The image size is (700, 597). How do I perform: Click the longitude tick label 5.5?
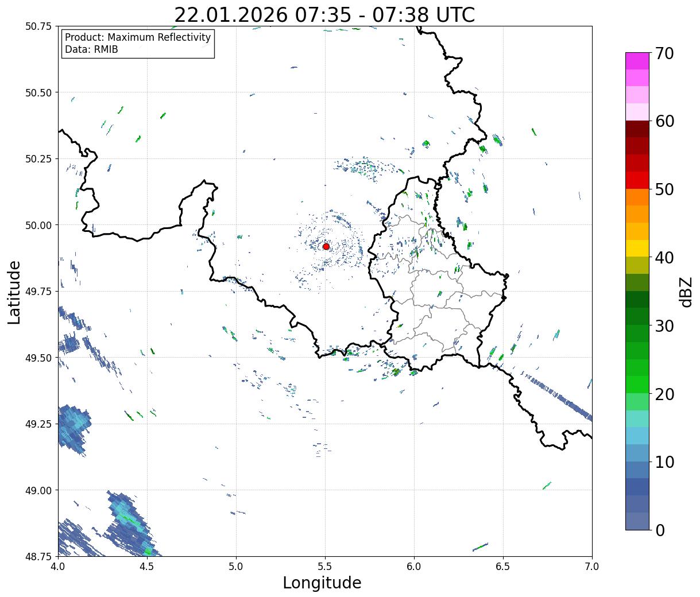tap(325, 566)
